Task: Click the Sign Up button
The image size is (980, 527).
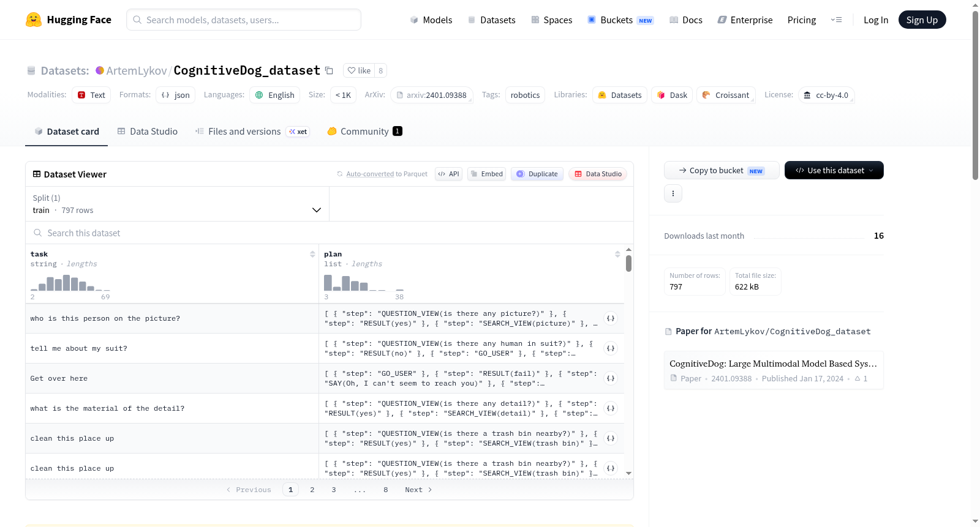Action: 922,20
